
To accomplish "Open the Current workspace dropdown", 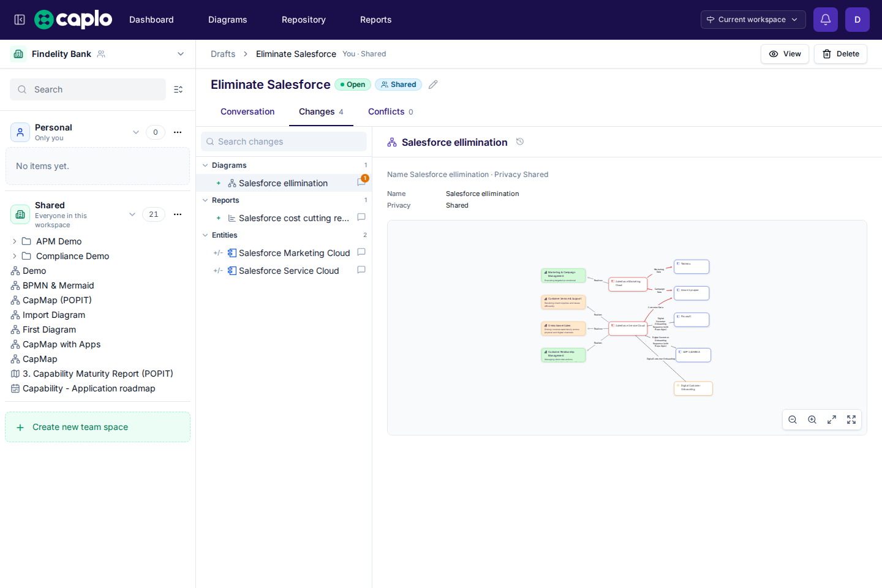I will 753,20.
